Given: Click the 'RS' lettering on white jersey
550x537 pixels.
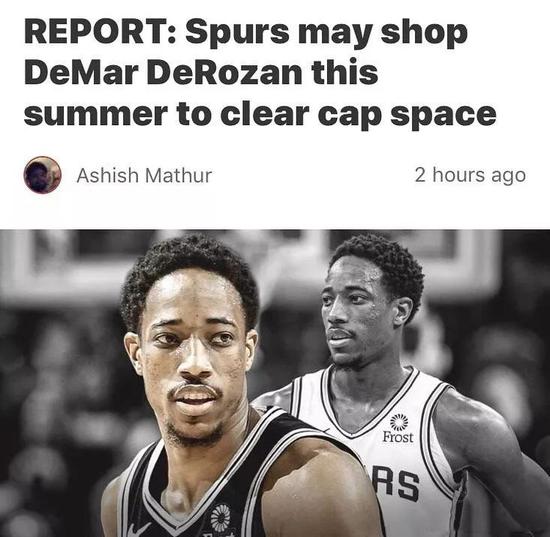Looking at the screenshot, I should coord(396,483).
